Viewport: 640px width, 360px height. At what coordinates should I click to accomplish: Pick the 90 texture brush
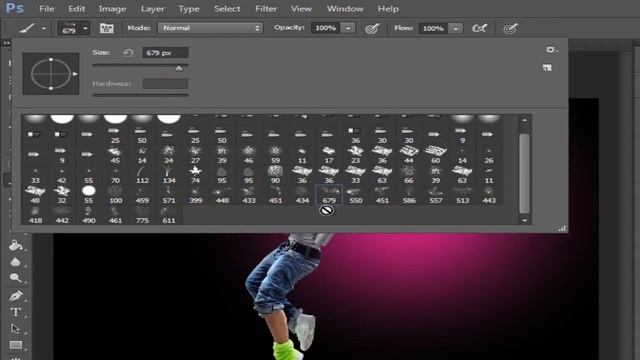coord(276,175)
